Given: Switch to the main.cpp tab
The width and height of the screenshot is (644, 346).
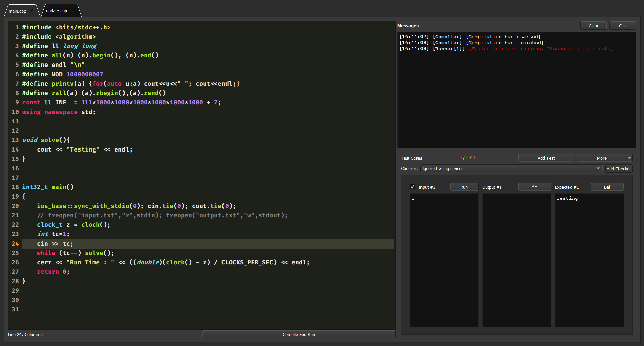Looking at the screenshot, I should point(17,11).
